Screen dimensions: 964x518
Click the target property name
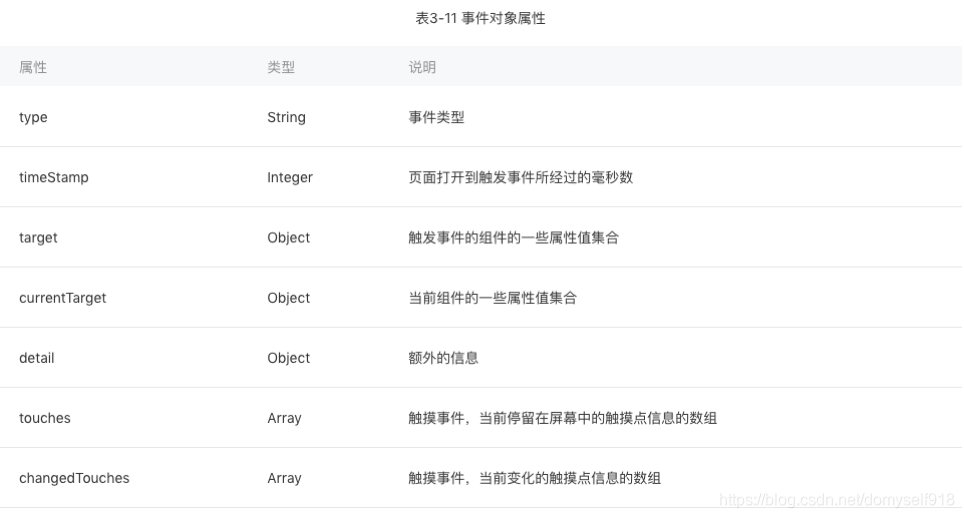38,237
